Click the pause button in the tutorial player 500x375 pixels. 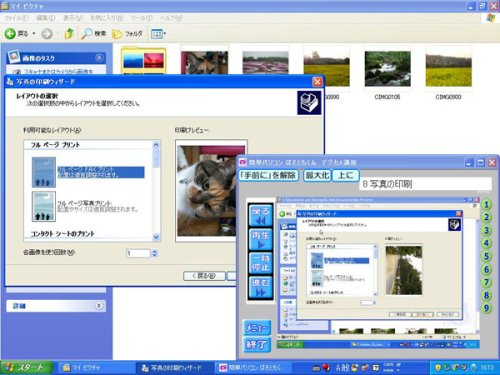tap(260, 263)
